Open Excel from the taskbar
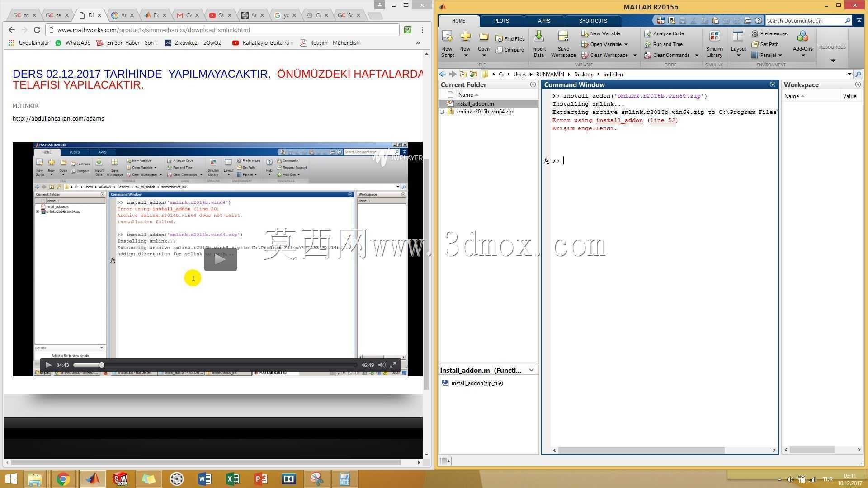868x488 pixels. pos(233,479)
